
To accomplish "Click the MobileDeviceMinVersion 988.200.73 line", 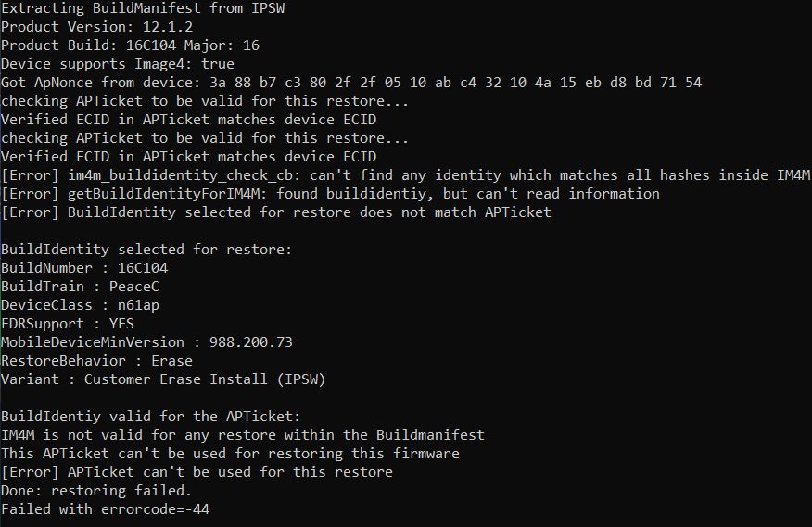I will click(x=146, y=342).
